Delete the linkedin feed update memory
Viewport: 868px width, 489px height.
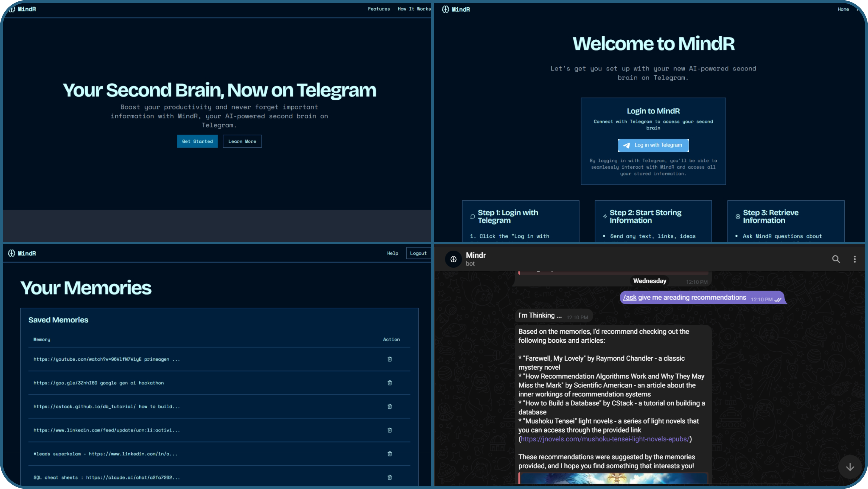pos(390,430)
